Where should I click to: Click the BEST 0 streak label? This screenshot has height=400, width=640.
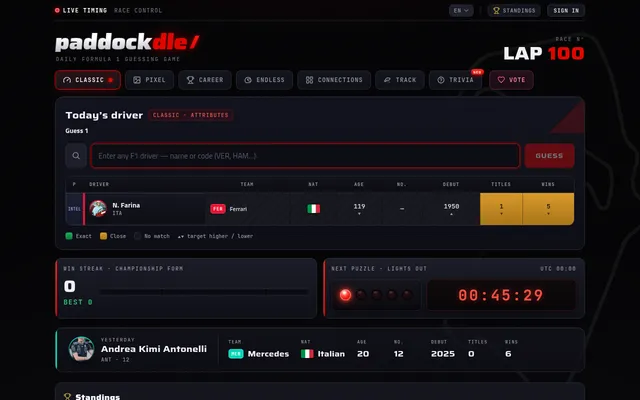(78, 302)
